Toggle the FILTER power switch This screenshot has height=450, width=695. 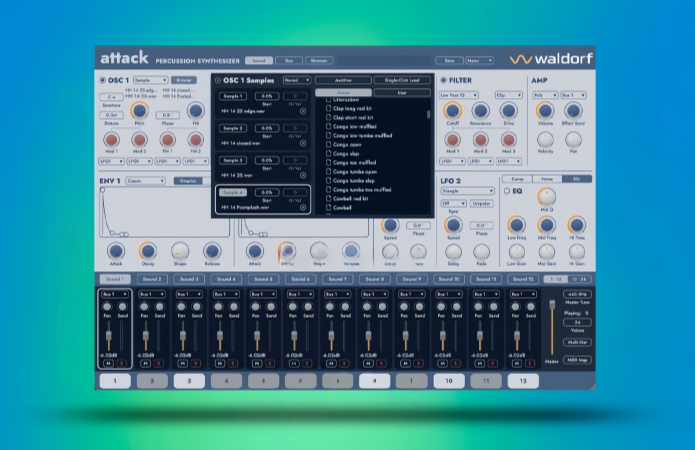[444, 80]
